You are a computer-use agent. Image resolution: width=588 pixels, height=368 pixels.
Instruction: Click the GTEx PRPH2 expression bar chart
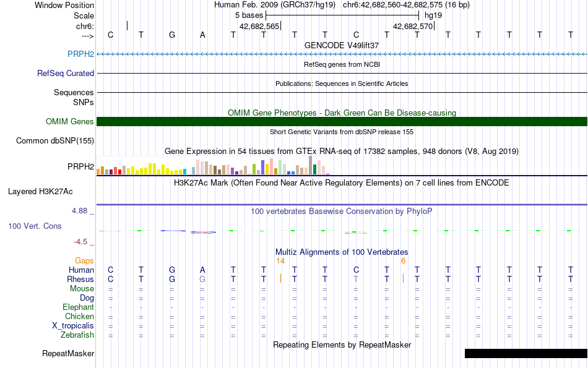click(213, 165)
